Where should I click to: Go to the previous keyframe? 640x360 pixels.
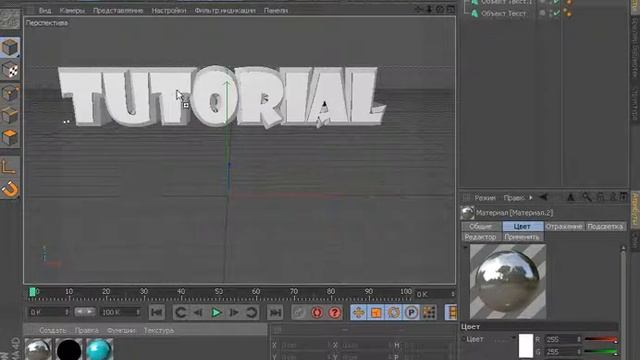tap(180, 313)
